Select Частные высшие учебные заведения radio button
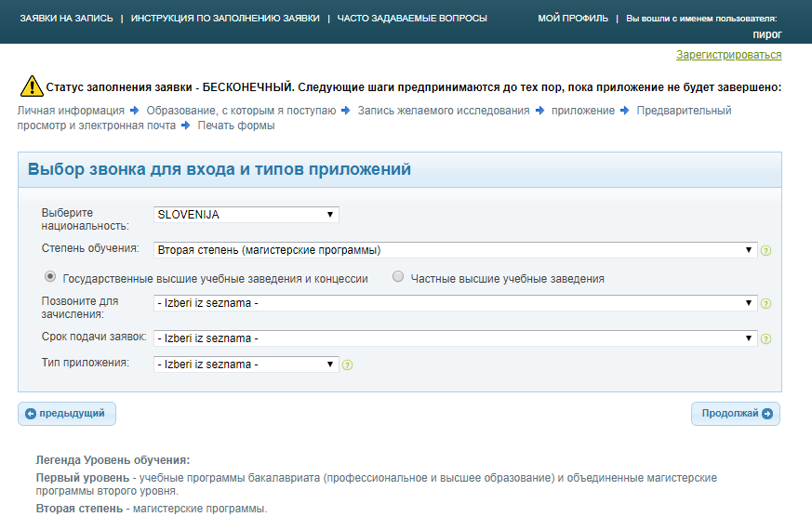The image size is (812, 530). tap(398, 276)
